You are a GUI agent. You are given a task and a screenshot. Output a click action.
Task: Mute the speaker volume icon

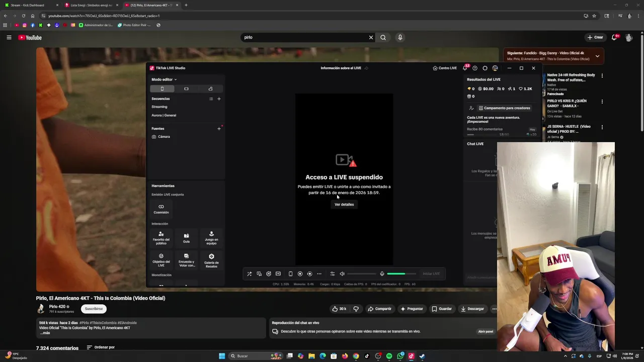(342, 274)
